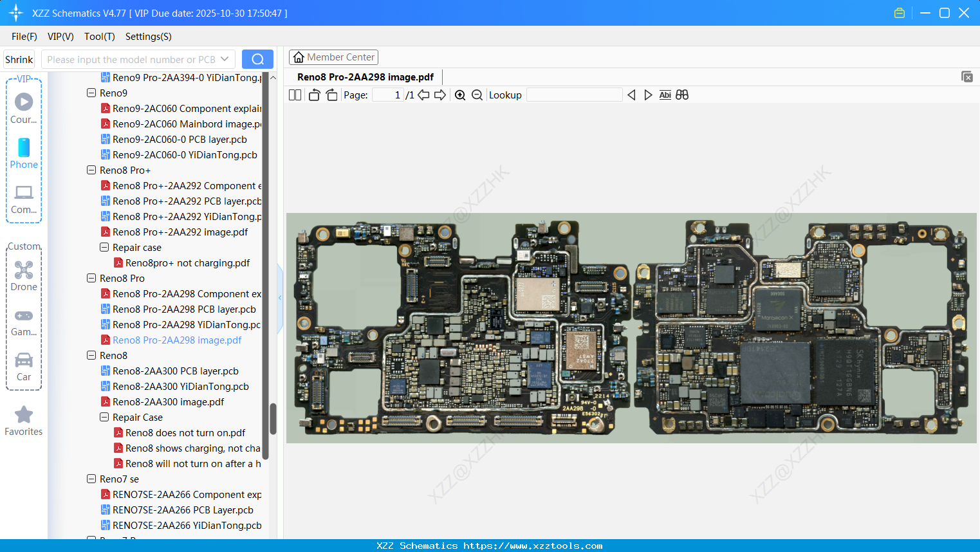The height and width of the screenshot is (552, 980).
Task: Open Reno8 Pro+-2AA292 image.pdf
Action: click(174, 232)
